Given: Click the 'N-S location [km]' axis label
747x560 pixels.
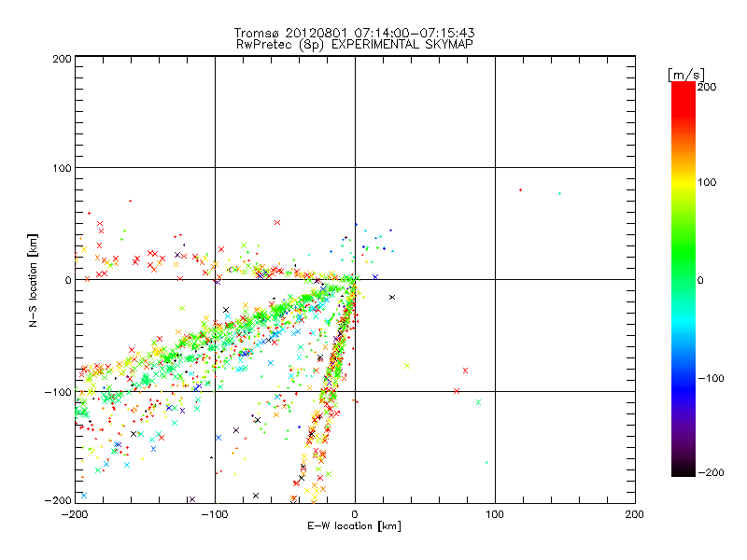Looking at the screenshot, I should (33, 280).
